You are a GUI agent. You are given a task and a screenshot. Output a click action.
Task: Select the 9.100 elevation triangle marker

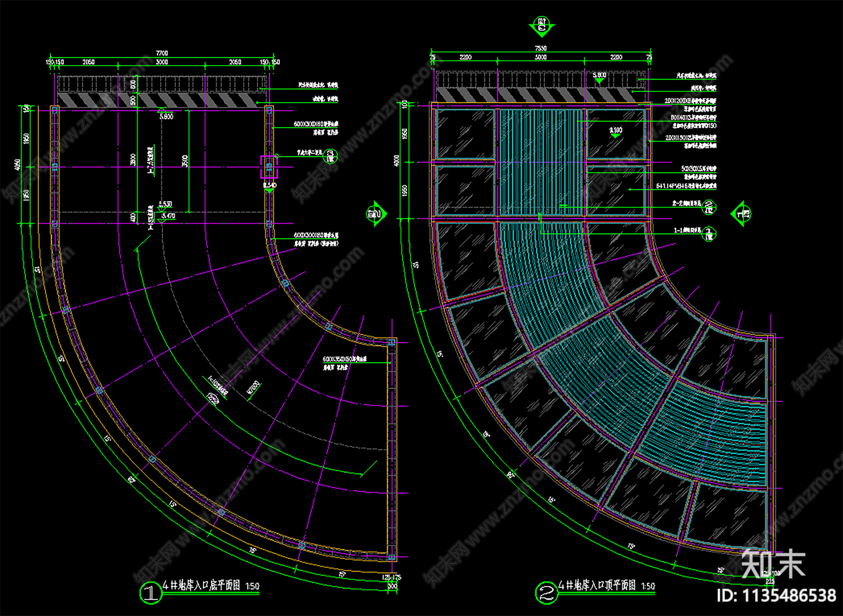coord(615,136)
